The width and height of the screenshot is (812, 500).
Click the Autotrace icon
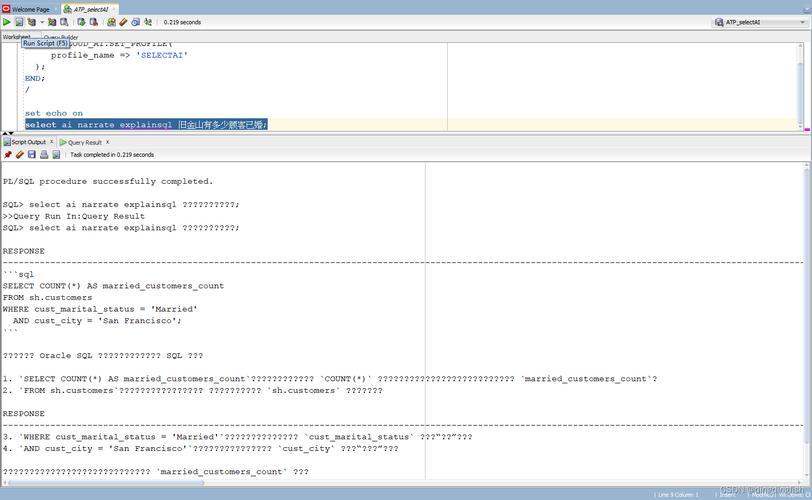coord(51,21)
